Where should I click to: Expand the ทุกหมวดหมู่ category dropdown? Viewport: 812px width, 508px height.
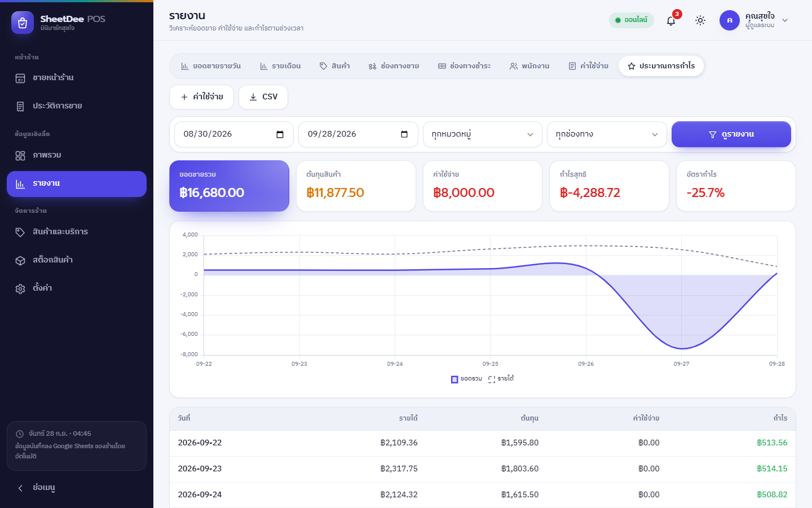pyautogui.click(x=483, y=134)
